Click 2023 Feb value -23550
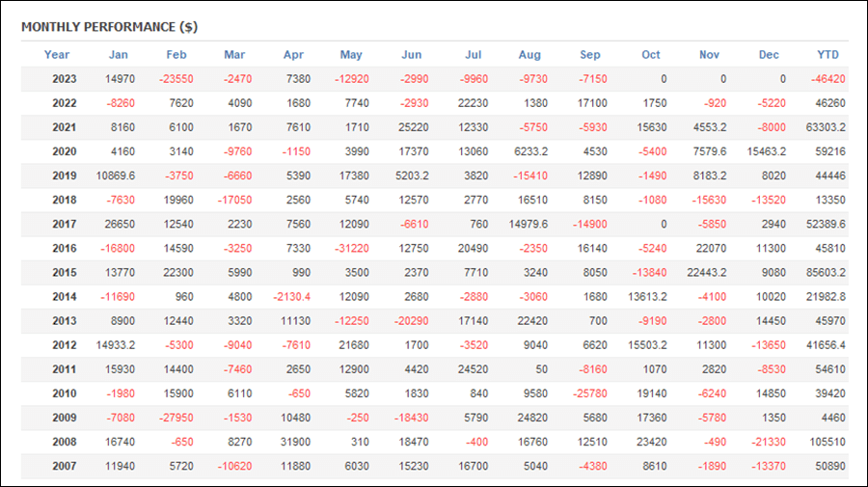Screen dimensions: 868x487 coord(176,78)
